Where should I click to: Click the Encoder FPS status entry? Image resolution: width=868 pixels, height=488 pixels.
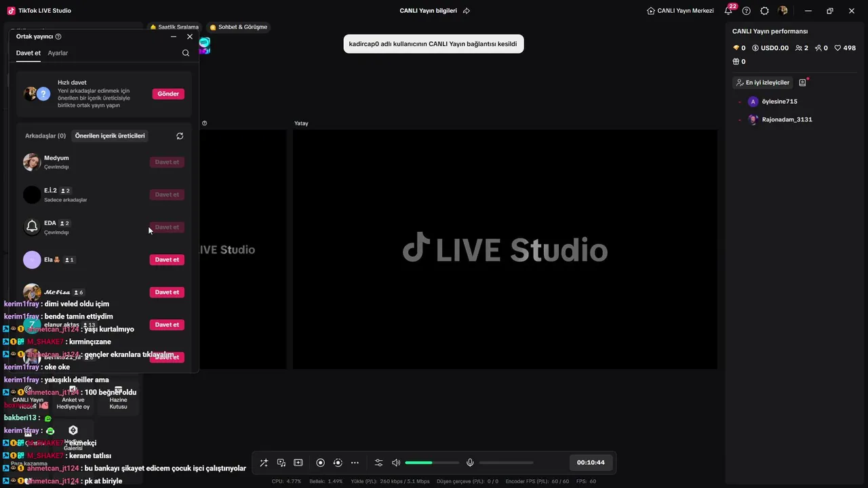click(538, 481)
